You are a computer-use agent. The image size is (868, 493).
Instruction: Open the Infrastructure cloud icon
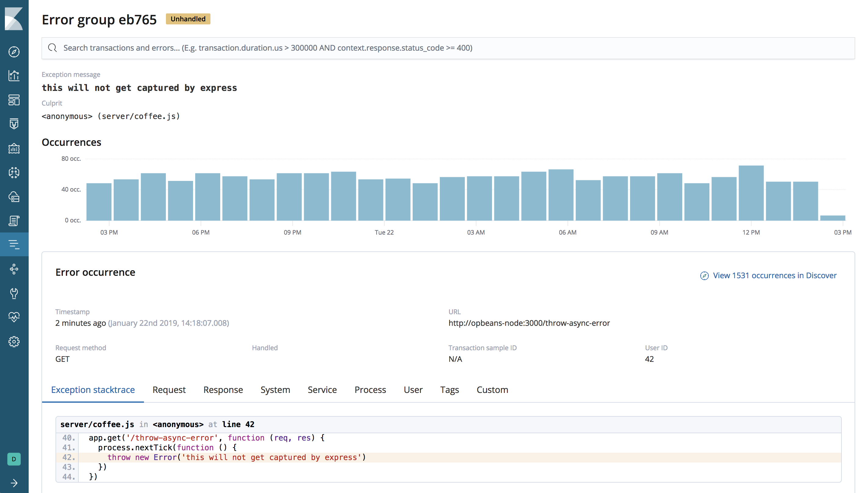14,197
